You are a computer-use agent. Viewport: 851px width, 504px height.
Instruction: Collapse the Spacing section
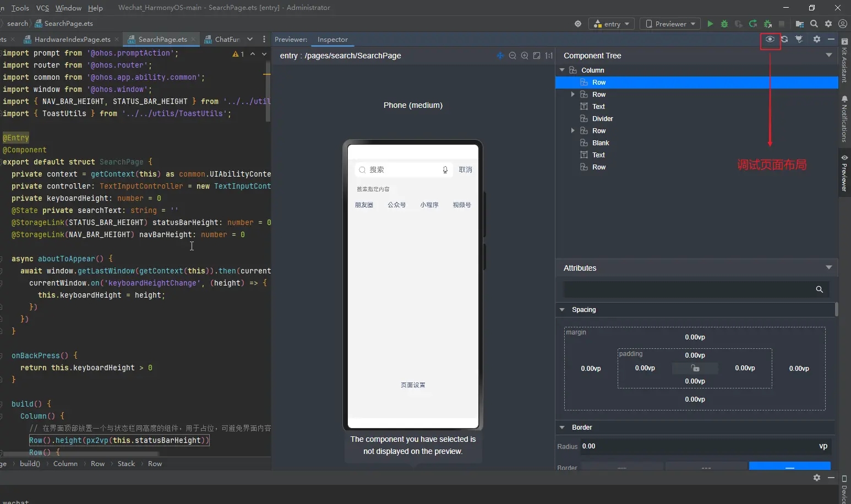(562, 310)
